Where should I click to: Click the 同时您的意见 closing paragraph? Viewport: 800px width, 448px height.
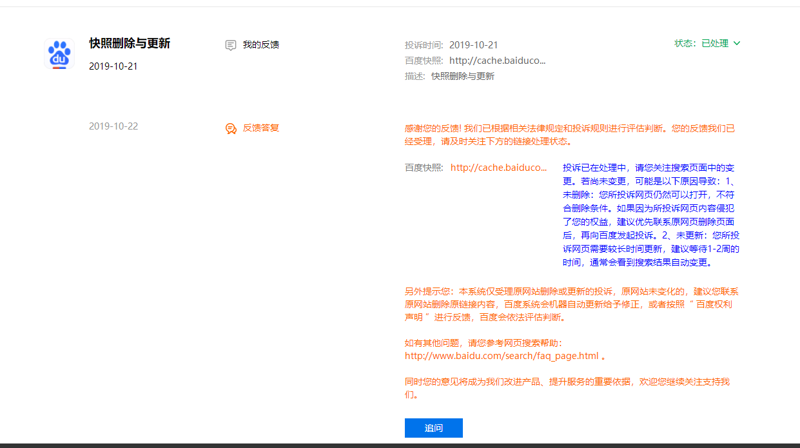pos(567,388)
